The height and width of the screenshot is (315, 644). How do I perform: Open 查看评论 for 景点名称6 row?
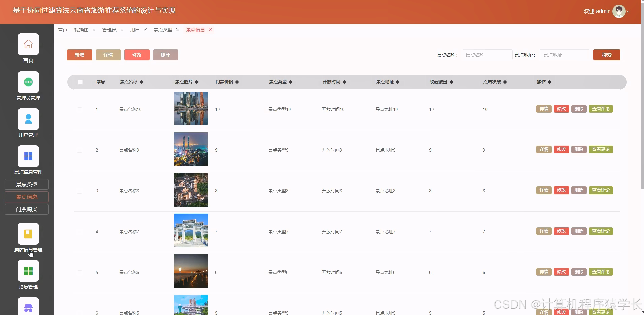[x=601, y=272]
